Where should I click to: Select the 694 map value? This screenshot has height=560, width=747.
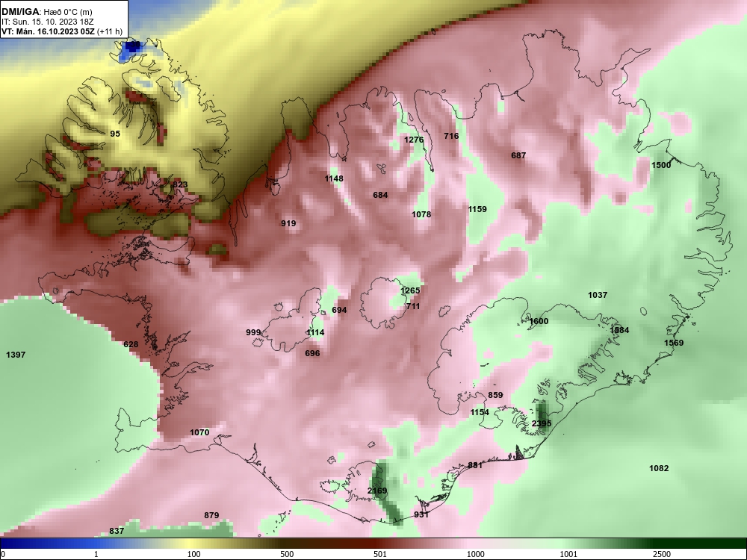339,310
